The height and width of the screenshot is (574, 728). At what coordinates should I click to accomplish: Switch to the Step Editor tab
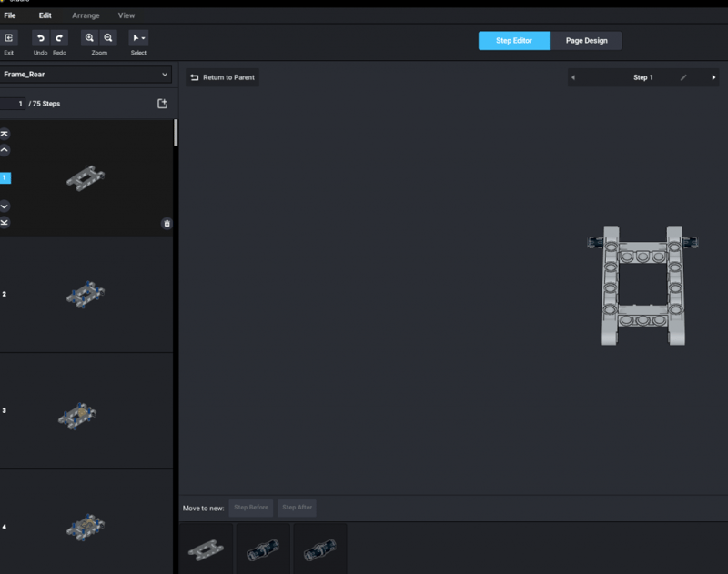pos(514,40)
